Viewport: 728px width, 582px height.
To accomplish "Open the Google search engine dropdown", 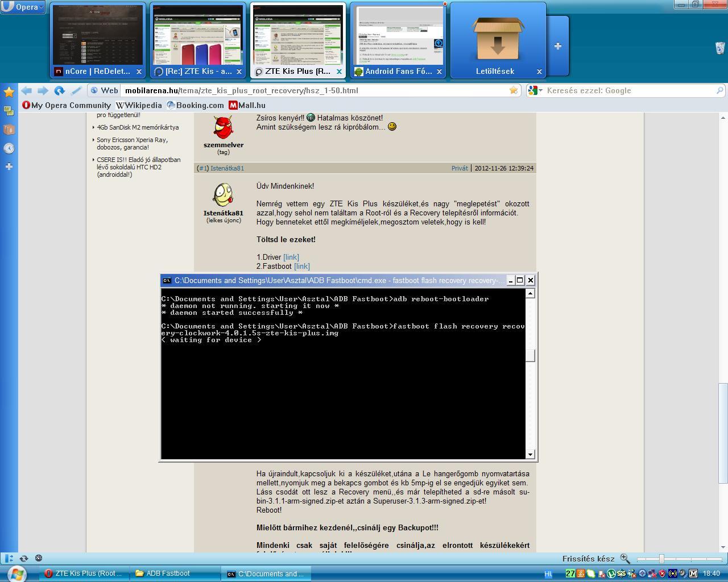I will point(535,90).
